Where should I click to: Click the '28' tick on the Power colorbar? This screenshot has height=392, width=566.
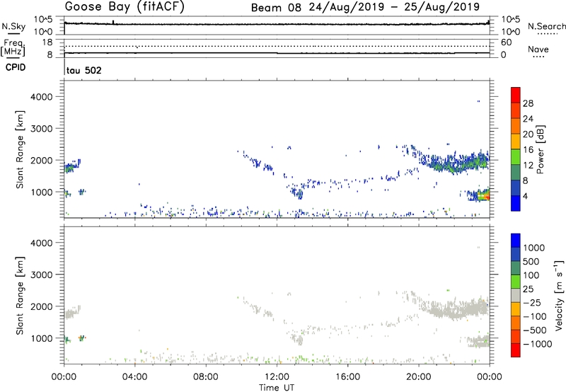[x=528, y=103]
